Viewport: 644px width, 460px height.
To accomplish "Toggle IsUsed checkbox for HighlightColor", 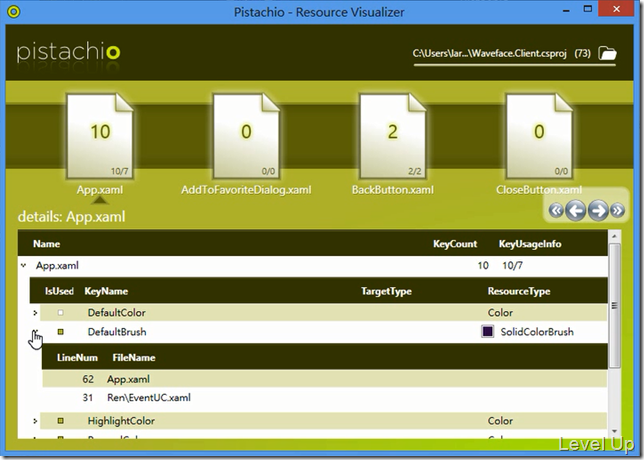I will (x=60, y=421).
